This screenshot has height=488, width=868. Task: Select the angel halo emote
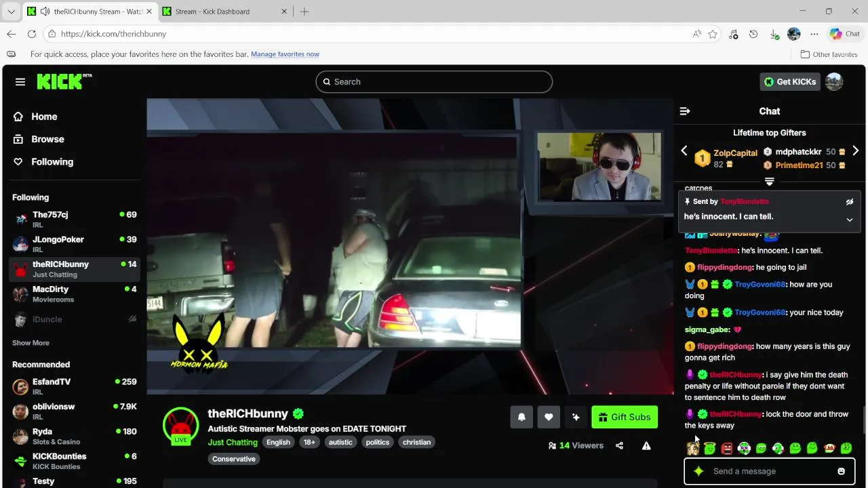[710, 448]
